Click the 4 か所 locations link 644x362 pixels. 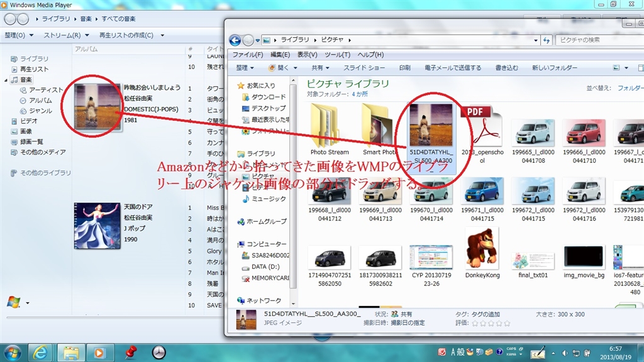pos(360,94)
